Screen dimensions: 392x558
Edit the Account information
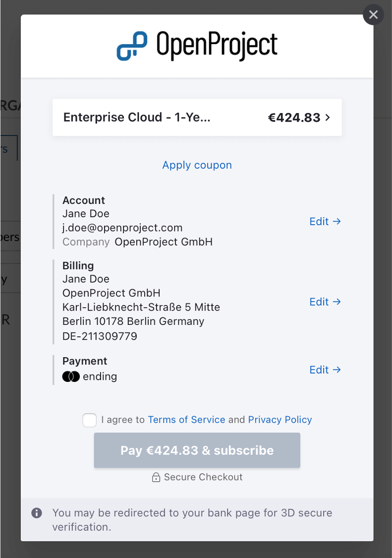tap(319, 221)
